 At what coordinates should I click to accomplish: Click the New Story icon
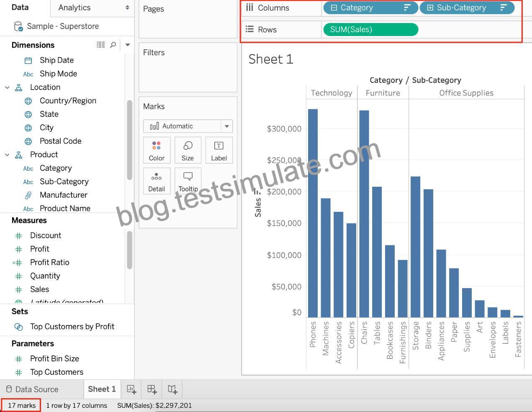point(172,389)
